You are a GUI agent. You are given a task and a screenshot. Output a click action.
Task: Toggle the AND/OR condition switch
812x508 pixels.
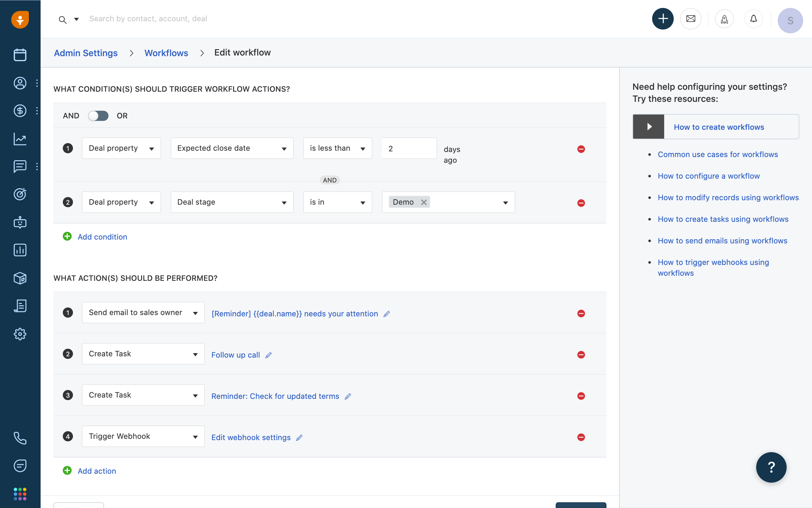click(x=98, y=115)
